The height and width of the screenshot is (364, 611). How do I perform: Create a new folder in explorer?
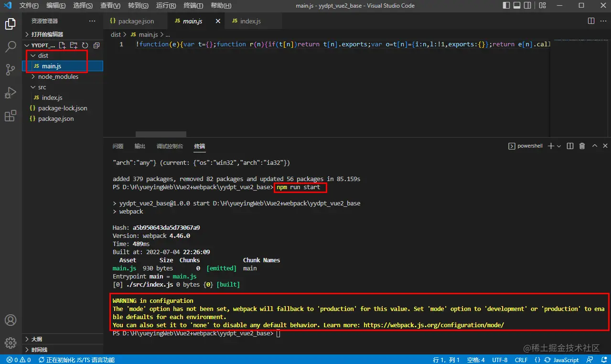(74, 45)
